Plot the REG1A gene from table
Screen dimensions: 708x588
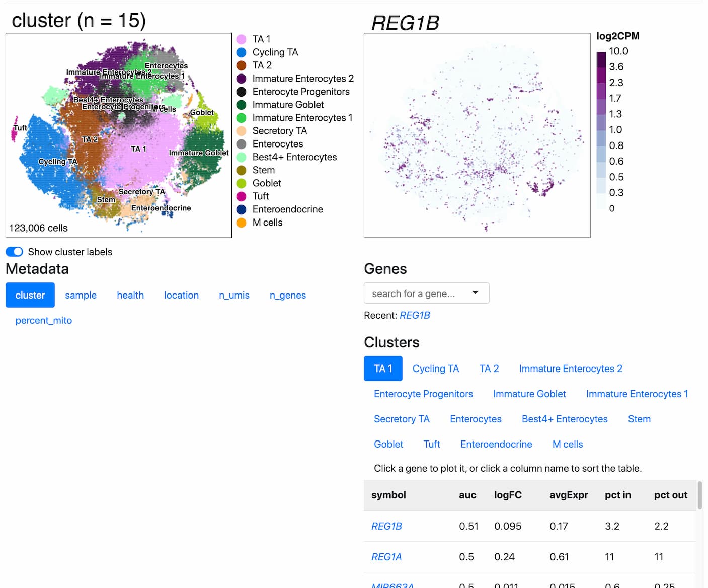(x=386, y=557)
